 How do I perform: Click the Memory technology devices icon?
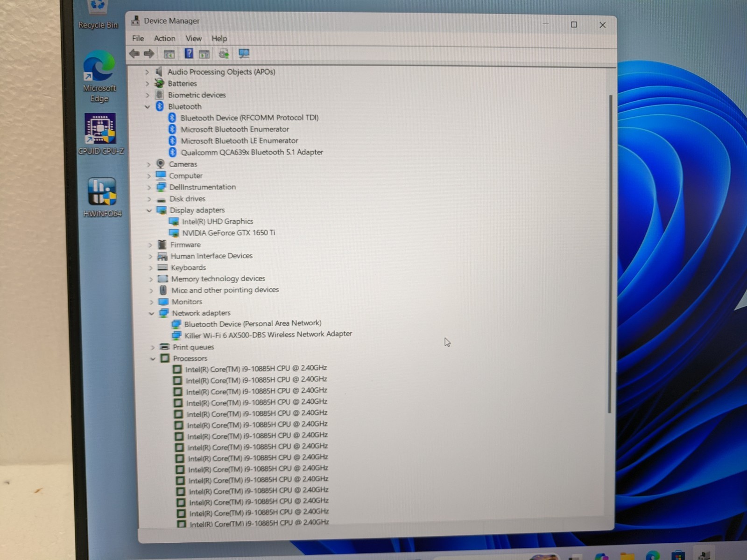coord(163,279)
